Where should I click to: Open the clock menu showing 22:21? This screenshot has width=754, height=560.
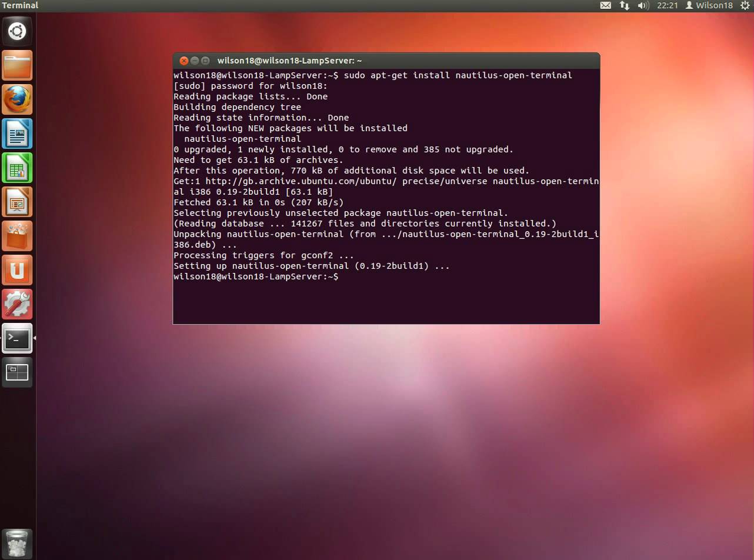(668, 5)
